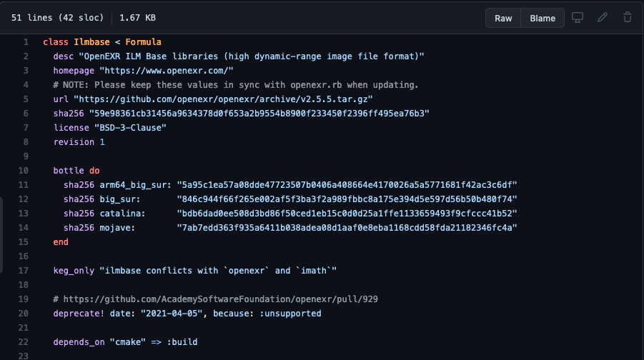Click the arm64_big_sur sha256 hash
Screen dimensions: 644x360
pyautogui.click(x=347, y=185)
